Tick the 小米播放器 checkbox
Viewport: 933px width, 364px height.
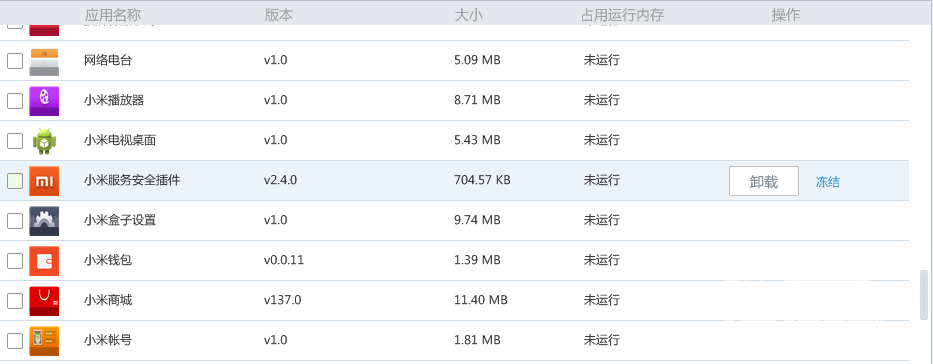click(15, 101)
